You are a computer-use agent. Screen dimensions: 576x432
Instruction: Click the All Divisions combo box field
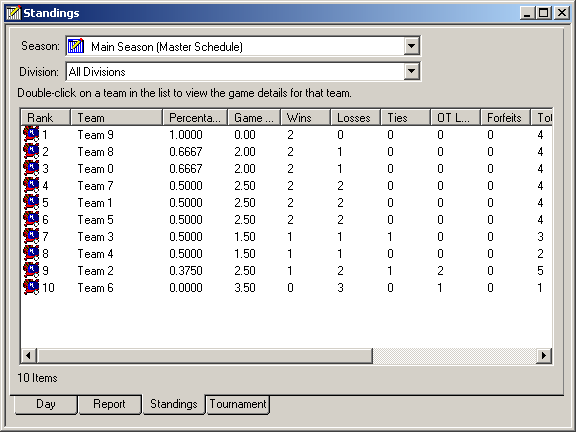[243, 71]
